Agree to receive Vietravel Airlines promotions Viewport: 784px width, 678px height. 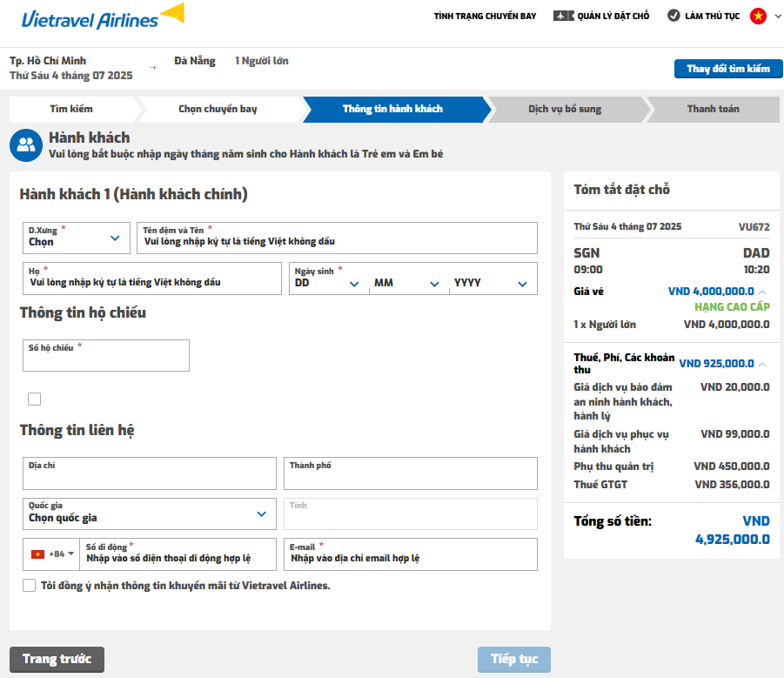click(x=29, y=586)
